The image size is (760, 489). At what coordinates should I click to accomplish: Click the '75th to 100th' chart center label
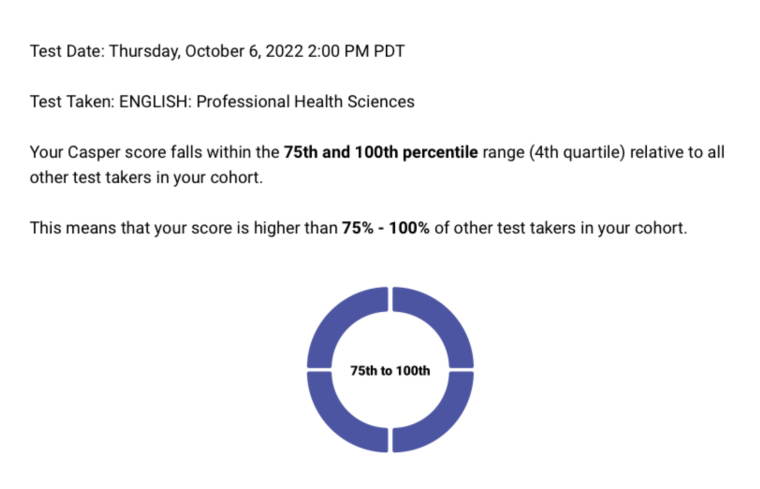pyautogui.click(x=390, y=371)
